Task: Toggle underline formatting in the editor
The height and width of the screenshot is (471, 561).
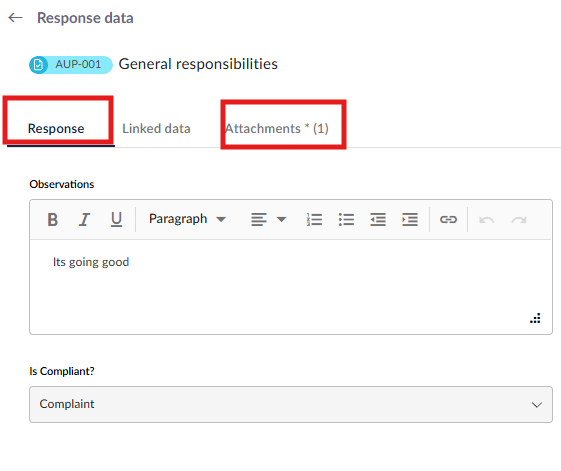Action: (116, 219)
